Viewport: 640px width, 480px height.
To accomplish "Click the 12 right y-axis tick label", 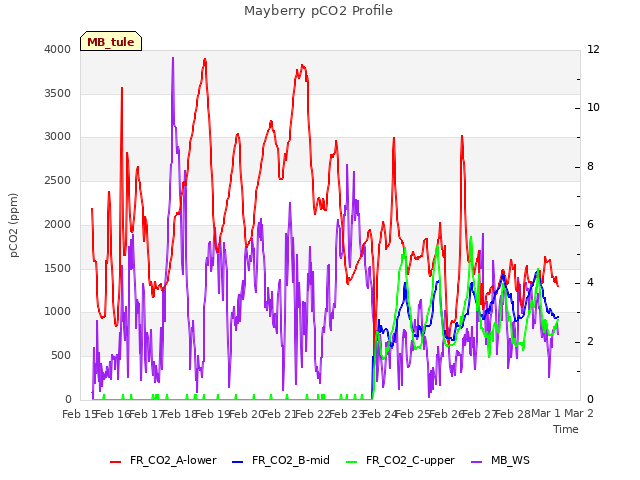I will [x=593, y=49].
